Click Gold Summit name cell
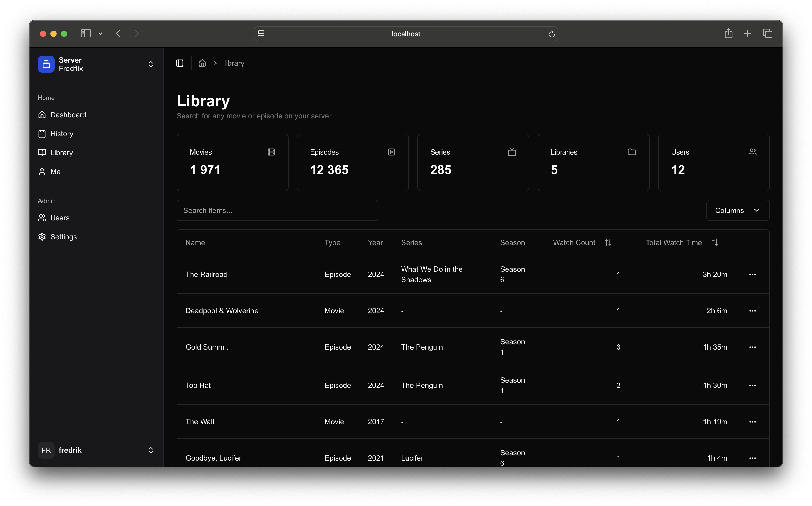 (207, 347)
